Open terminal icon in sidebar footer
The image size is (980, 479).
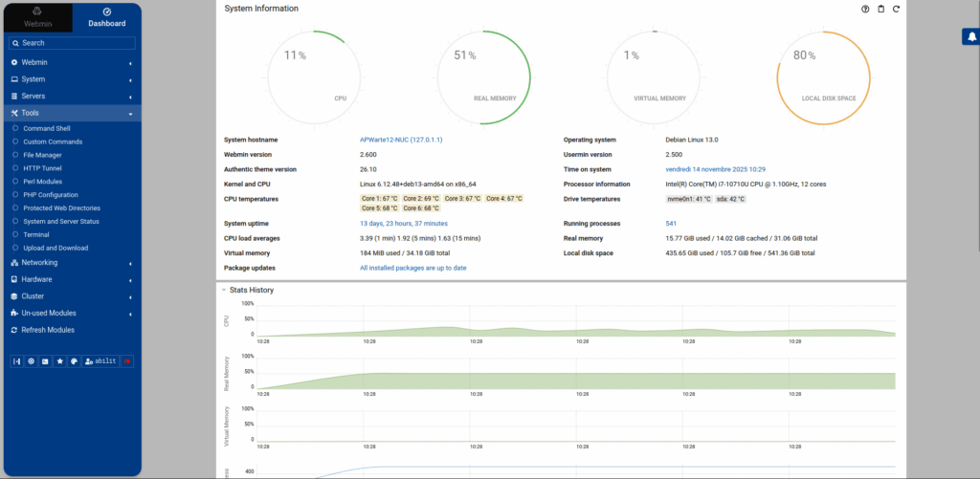45,361
